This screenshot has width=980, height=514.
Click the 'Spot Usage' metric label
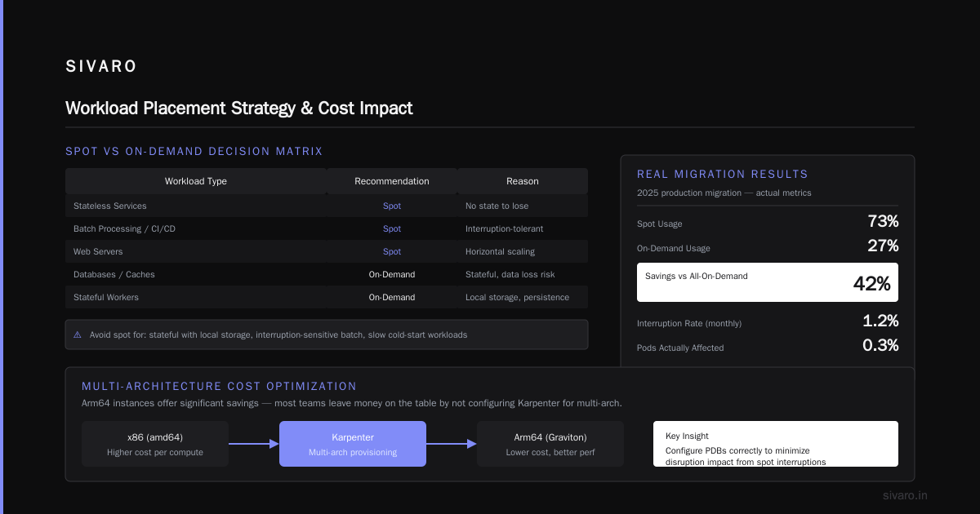pos(660,224)
